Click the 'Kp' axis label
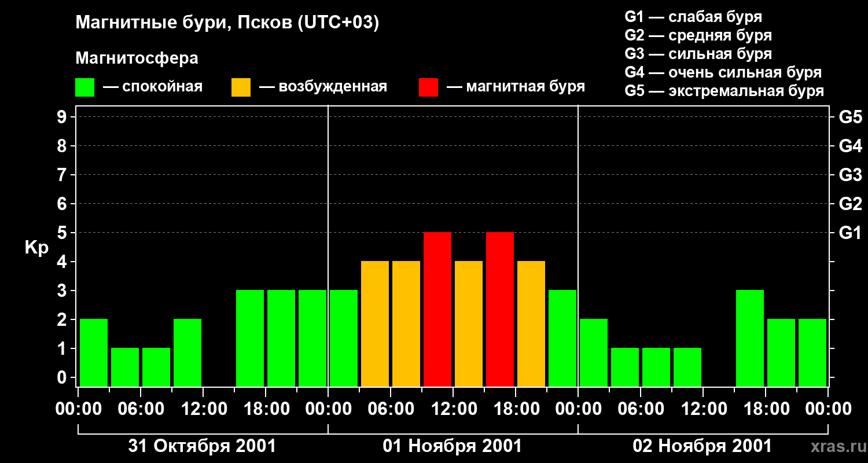868x463 pixels. point(36,247)
